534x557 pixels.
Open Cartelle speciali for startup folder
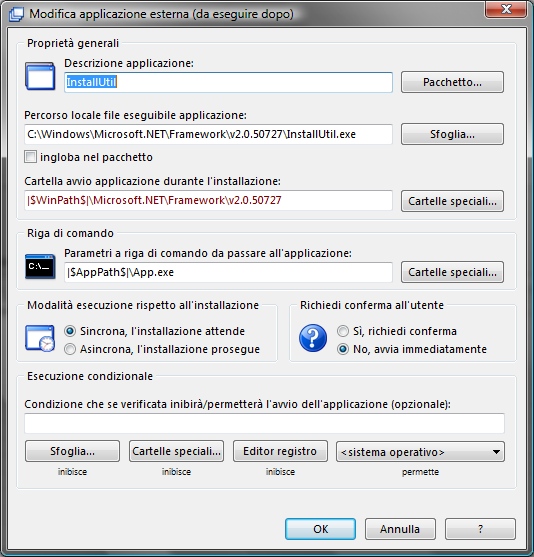452,201
